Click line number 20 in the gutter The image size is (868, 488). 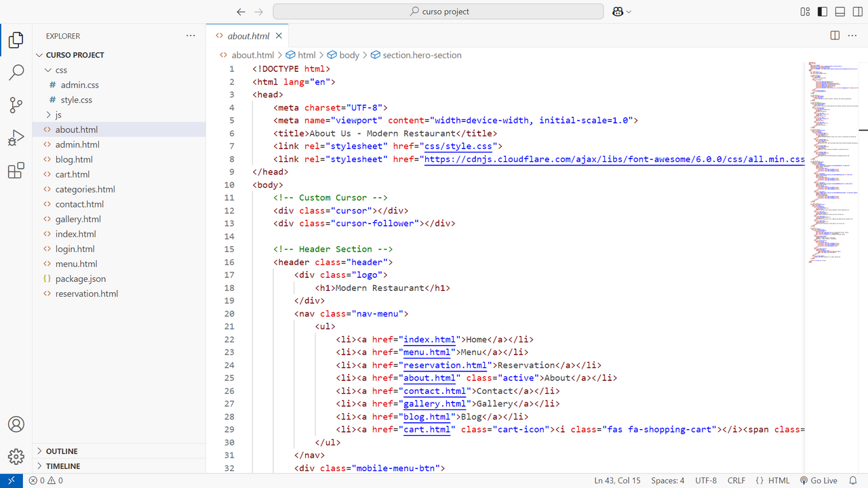click(x=229, y=314)
